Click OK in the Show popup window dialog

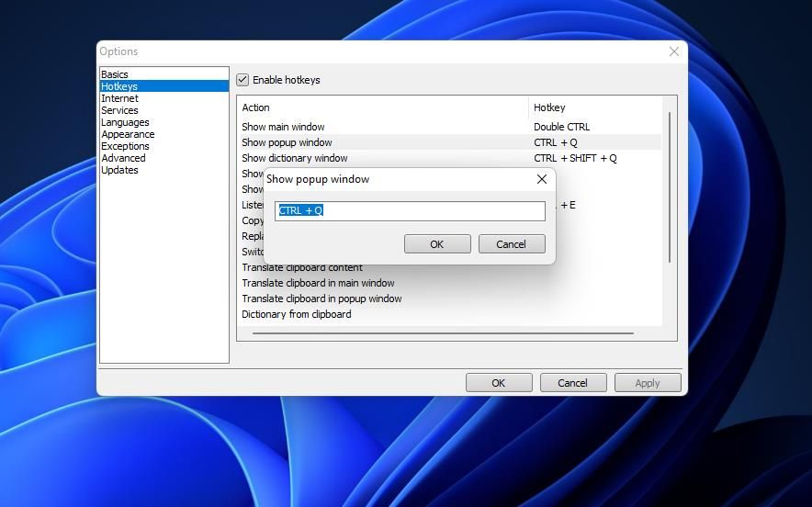437,244
